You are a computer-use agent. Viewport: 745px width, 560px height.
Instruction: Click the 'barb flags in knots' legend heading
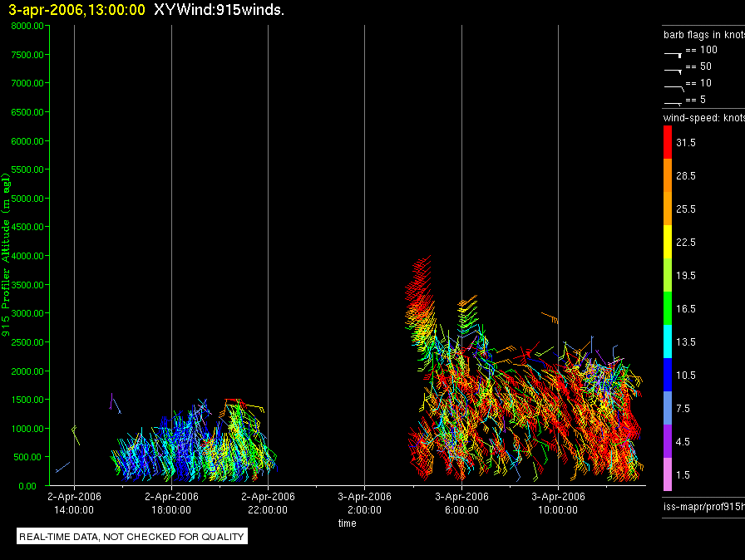point(704,35)
